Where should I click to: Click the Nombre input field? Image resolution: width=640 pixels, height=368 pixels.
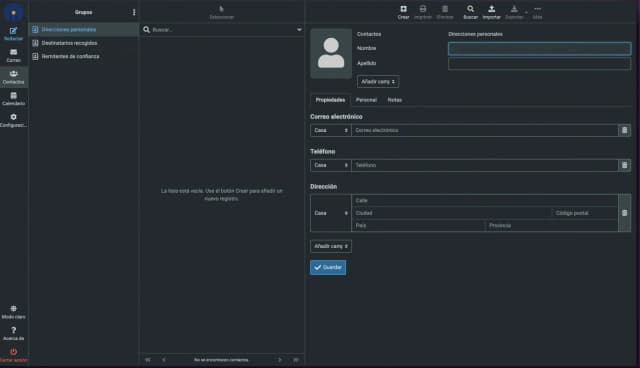point(539,49)
